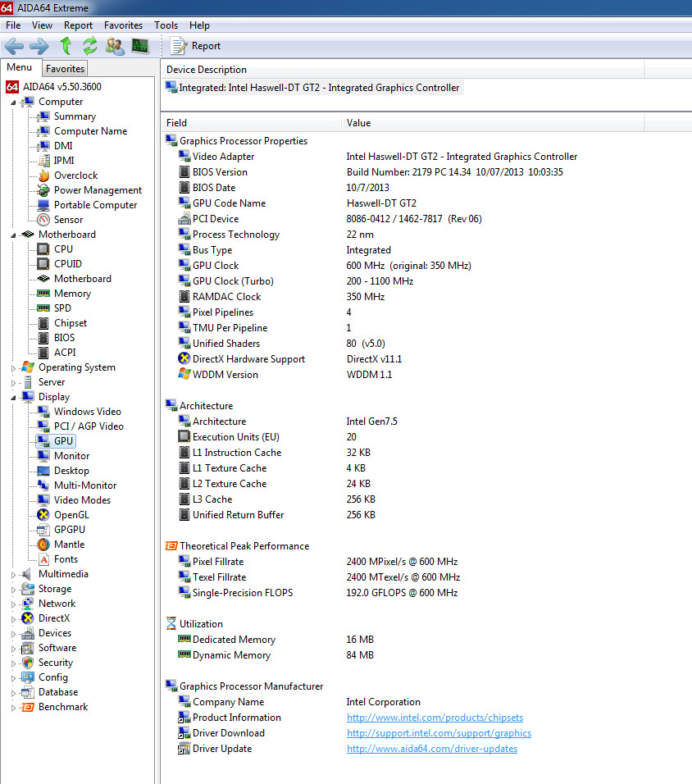Click the refresh toolbar icon
This screenshot has height=784, width=692.
(90, 46)
